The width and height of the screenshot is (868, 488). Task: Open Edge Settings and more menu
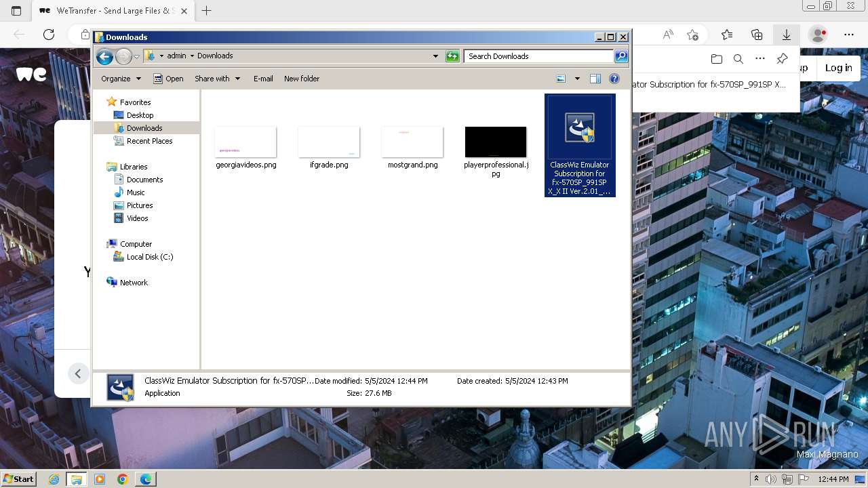pyautogui.click(x=849, y=35)
